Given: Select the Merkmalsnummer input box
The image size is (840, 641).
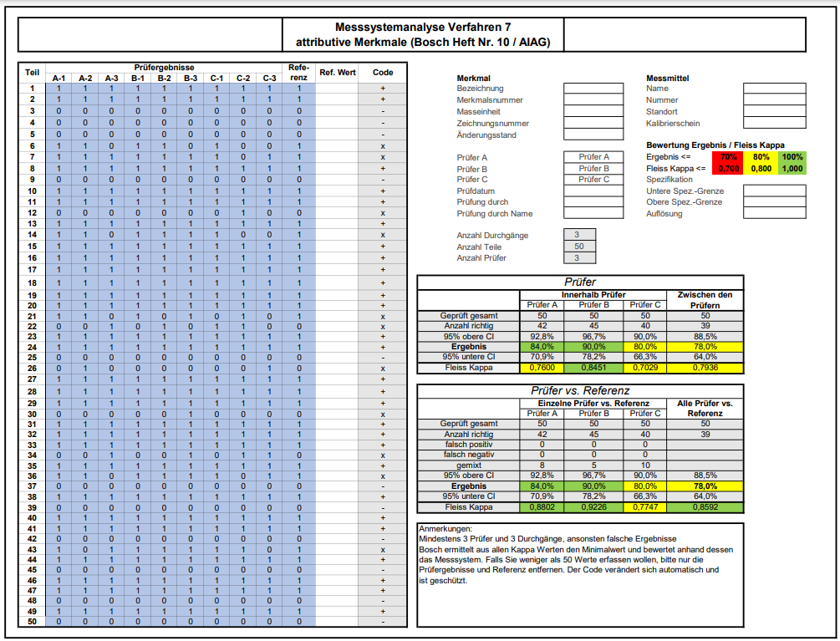Looking at the screenshot, I should [593, 100].
